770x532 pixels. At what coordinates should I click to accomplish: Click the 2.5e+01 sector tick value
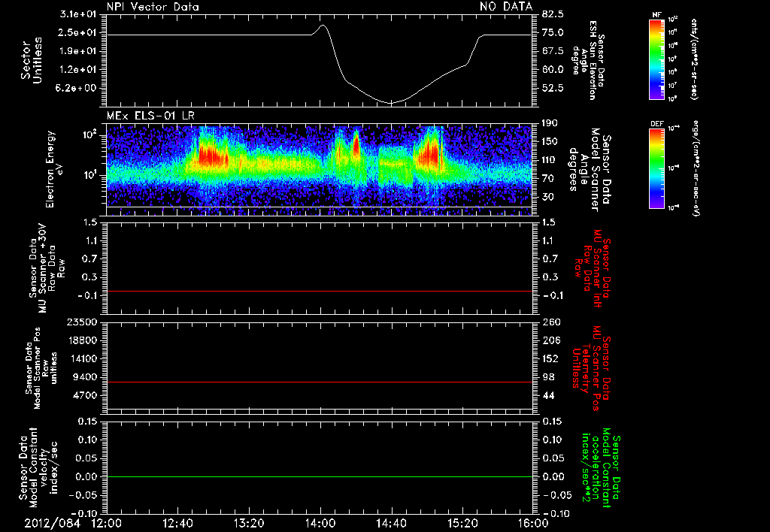[78, 32]
